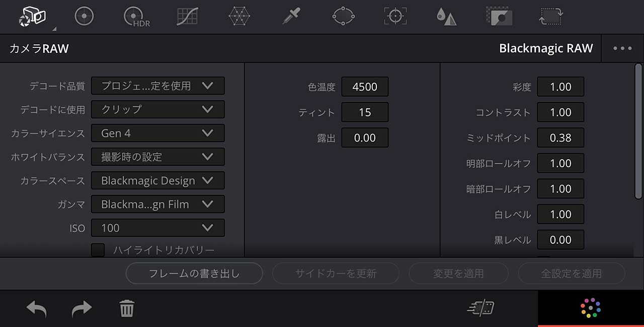Open the デコード品質 dropdown

[x=157, y=86]
